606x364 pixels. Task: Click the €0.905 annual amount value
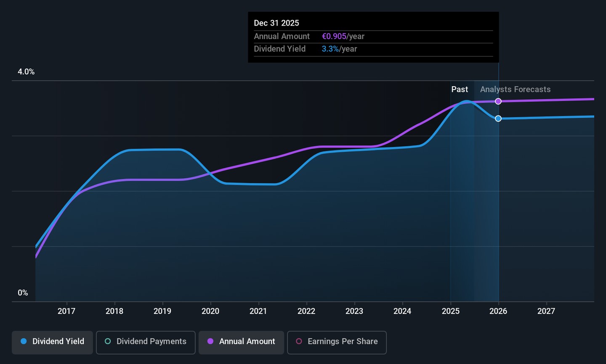click(x=334, y=37)
